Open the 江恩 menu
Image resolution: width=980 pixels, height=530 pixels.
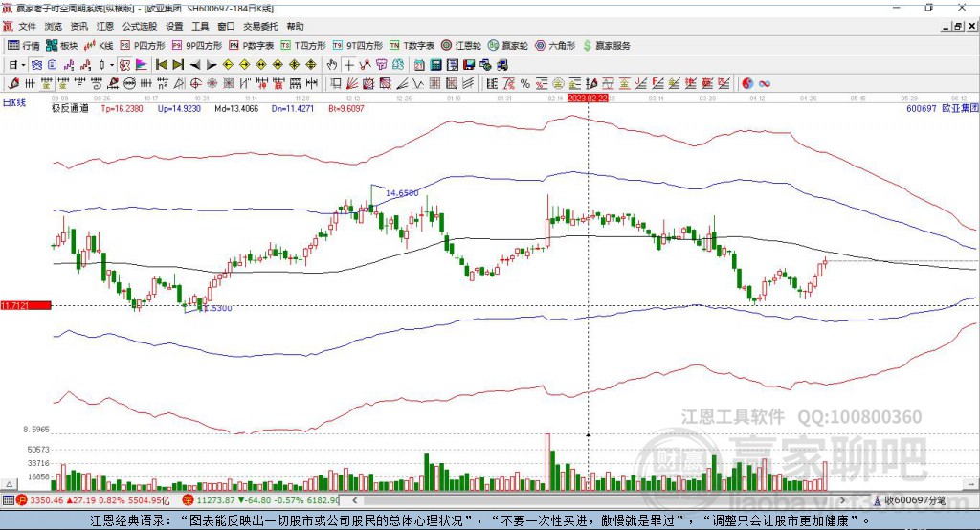pos(105,26)
